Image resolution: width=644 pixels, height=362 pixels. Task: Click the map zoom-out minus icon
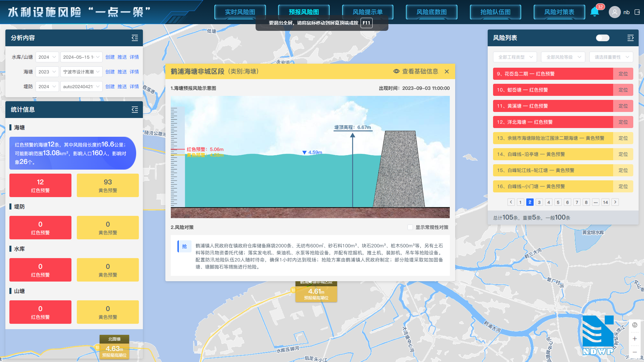pos(635,352)
